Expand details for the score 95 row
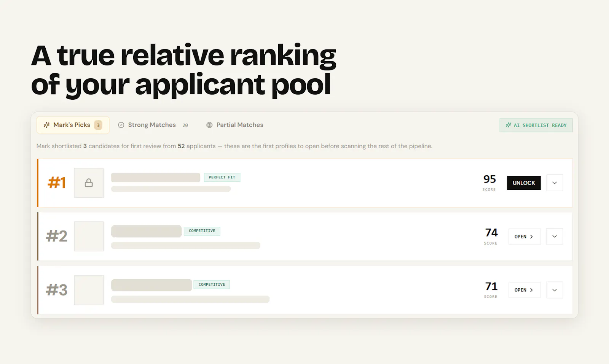 click(x=555, y=183)
